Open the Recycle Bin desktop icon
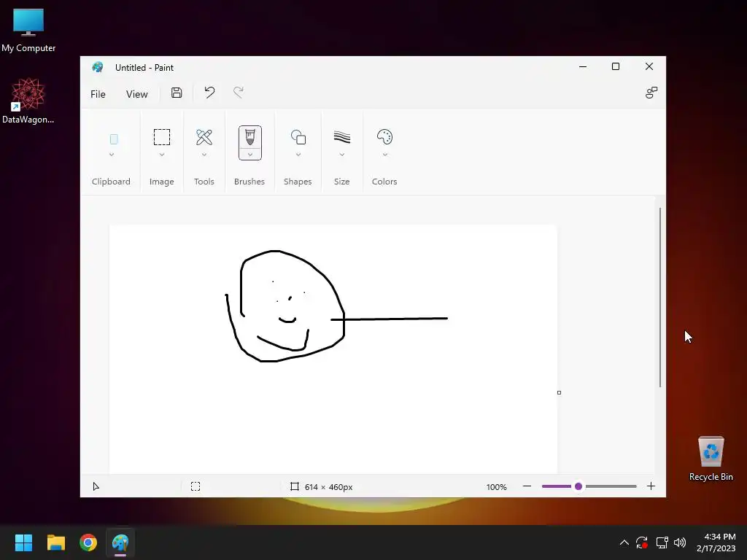Screen dimensions: 747x560 point(711,459)
